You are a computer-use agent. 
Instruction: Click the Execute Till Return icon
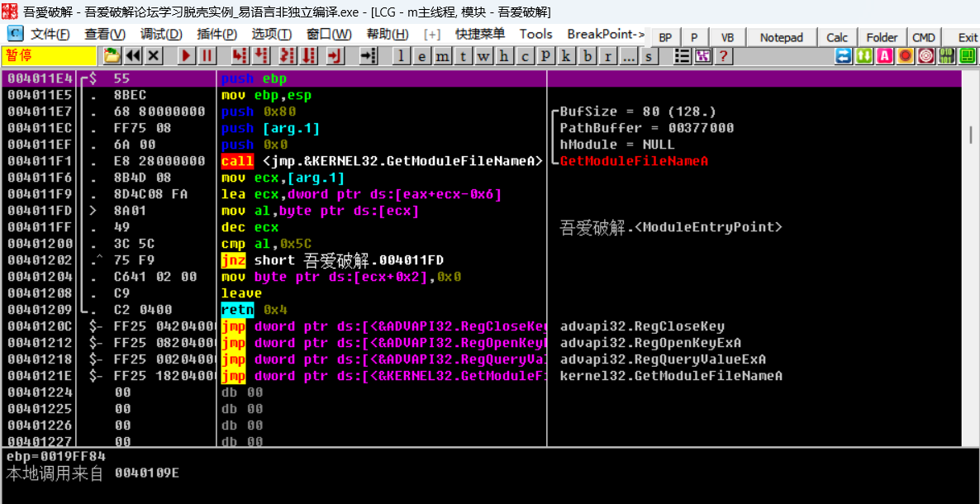coord(335,55)
